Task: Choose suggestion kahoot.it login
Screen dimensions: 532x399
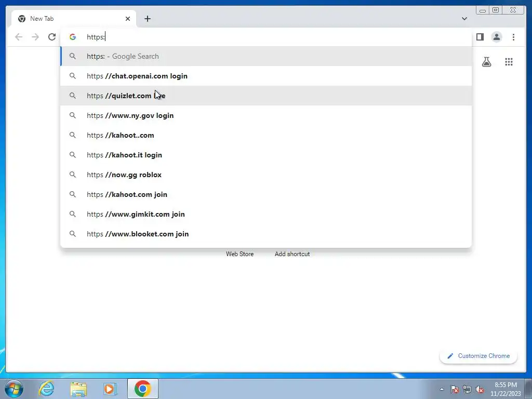Action: click(x=266, y=155)
